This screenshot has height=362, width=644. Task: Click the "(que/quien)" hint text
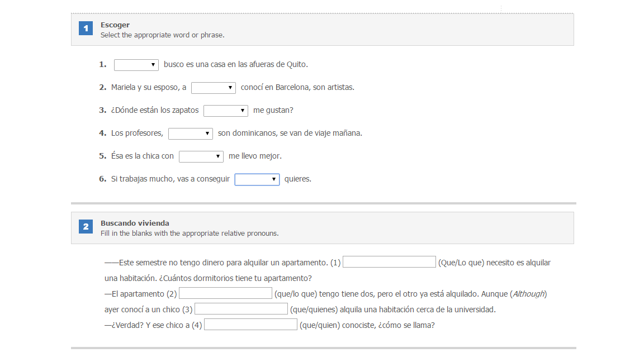coord(320,325)
